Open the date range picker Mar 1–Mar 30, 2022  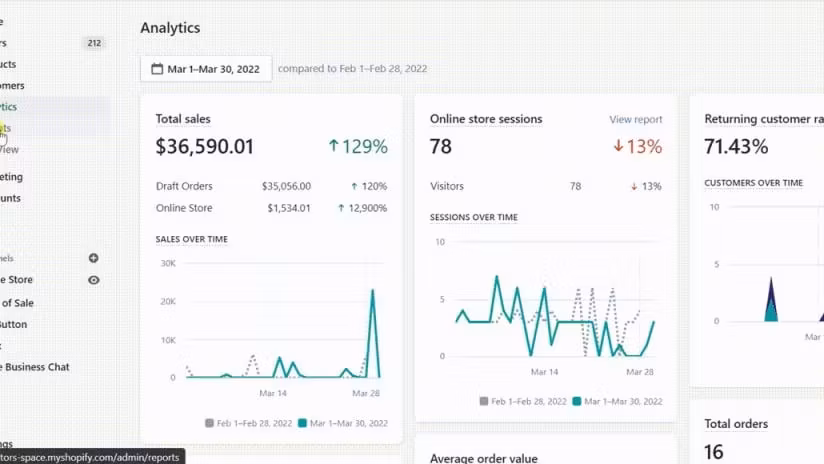point(206,69)
